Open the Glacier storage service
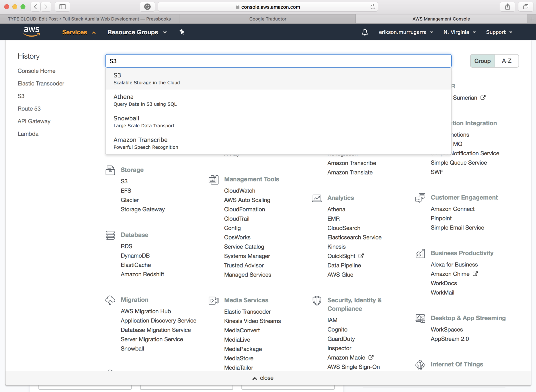This screenshot has height=392, width=536. point(130,200)
